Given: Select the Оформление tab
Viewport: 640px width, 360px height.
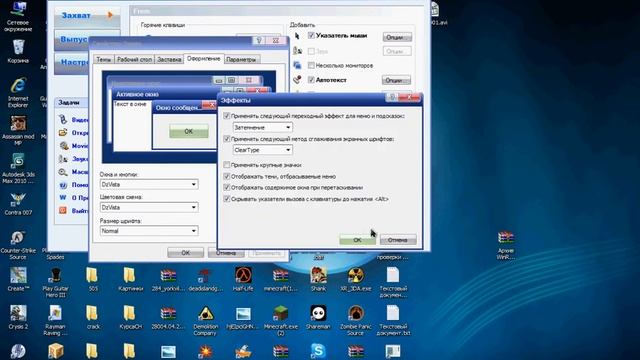Looking at the screenshot, I should [x=203, y=58].
